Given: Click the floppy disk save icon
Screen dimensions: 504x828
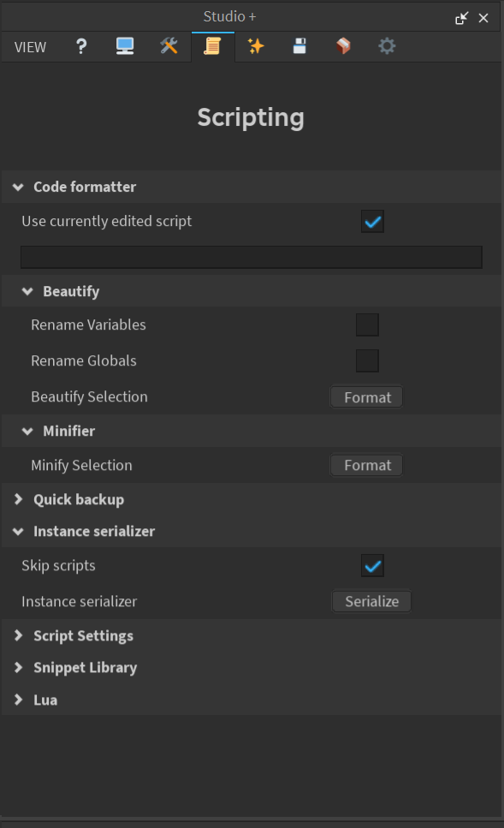Looking at the screenshot, I should 299,47.
